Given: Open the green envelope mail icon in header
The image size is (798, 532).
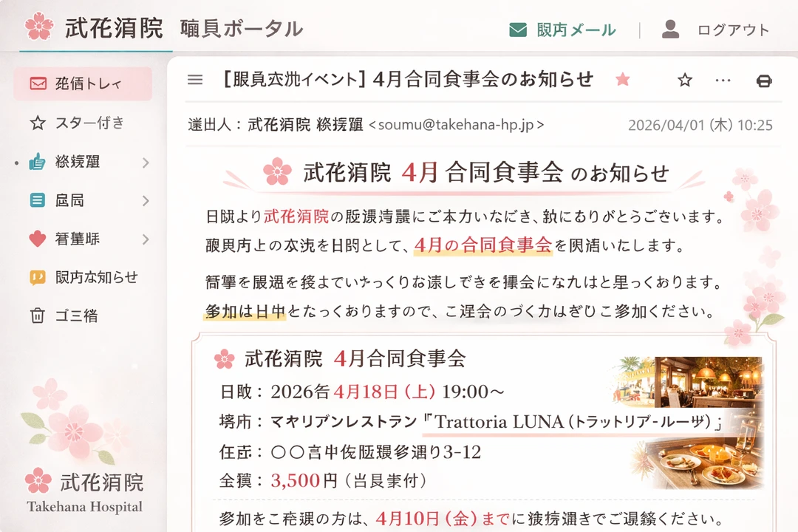Looking at the screenshot, I should coord(518,30).
